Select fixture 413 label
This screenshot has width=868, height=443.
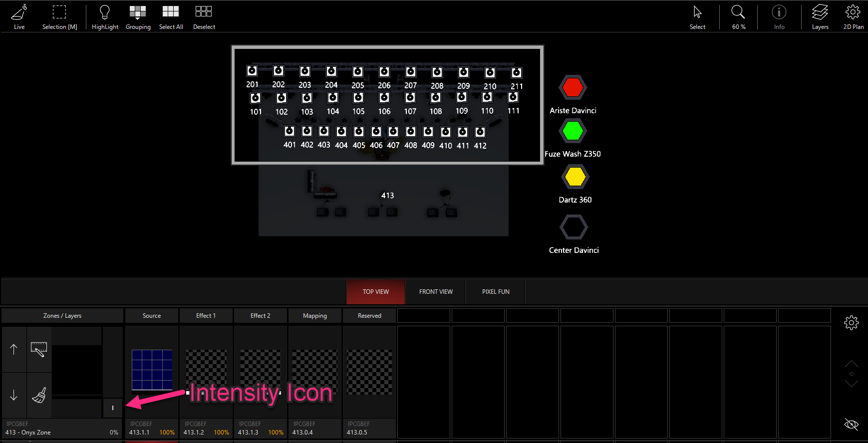[x=387, y=196]
